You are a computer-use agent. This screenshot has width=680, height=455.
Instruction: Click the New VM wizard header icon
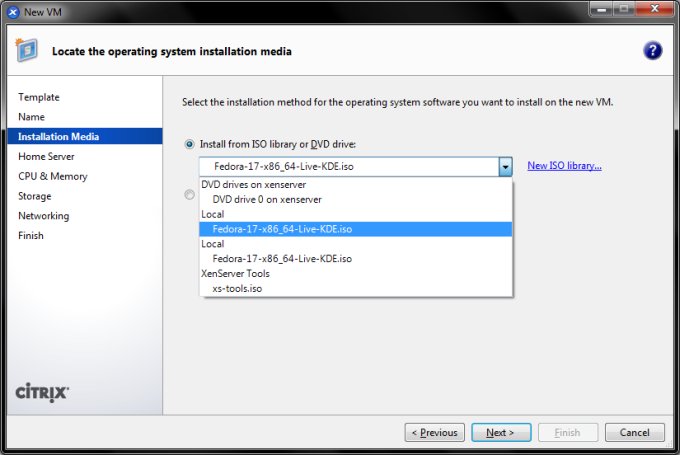pyautogui.click(x=27, y=50)
